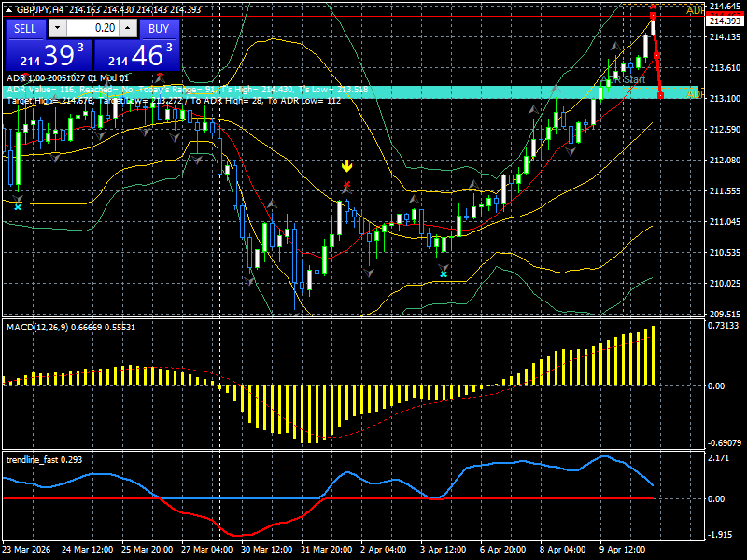This screenshot has width=747, height=560.
Task: Click the red square exit marker near 213.100
Action: 660,94
